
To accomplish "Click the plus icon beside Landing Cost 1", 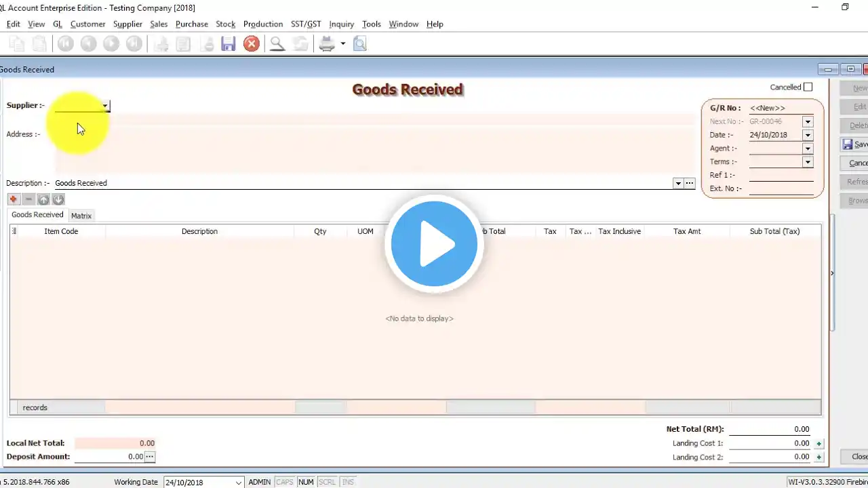I will coord(819,444).
